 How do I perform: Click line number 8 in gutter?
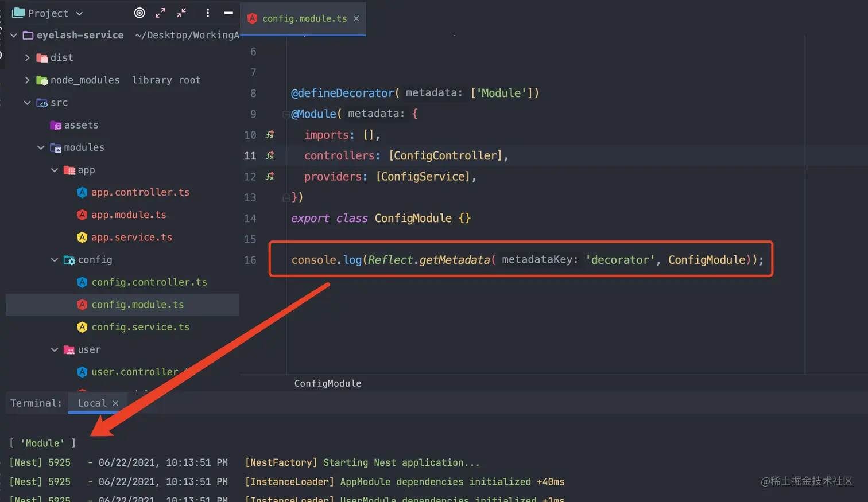tap(253, 93)
